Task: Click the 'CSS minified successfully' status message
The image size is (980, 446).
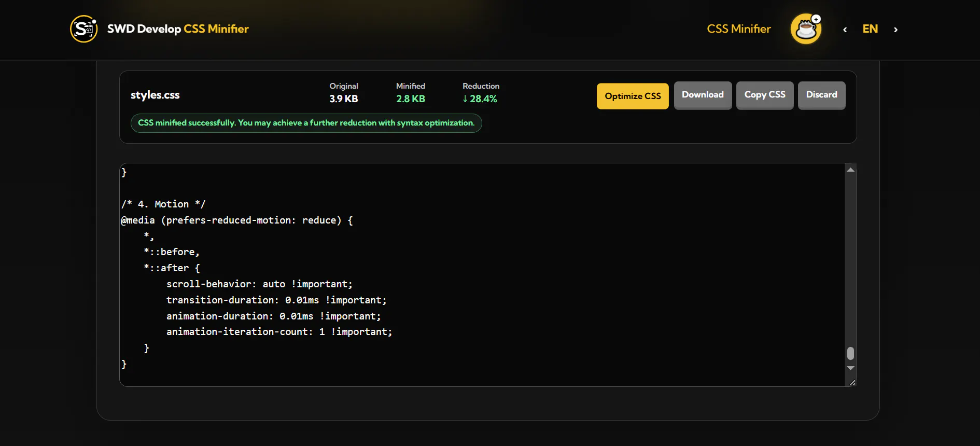Action: pos(306,123)
